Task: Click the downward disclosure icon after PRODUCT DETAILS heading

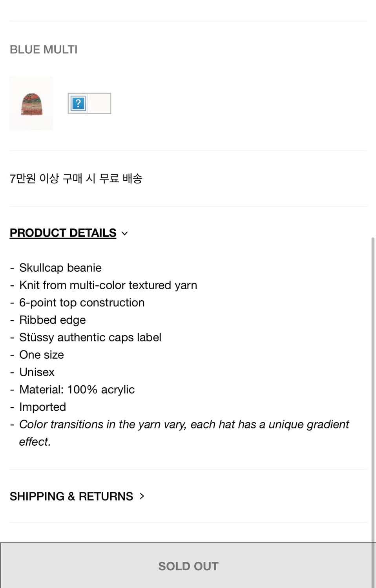Action: point(124,233)
